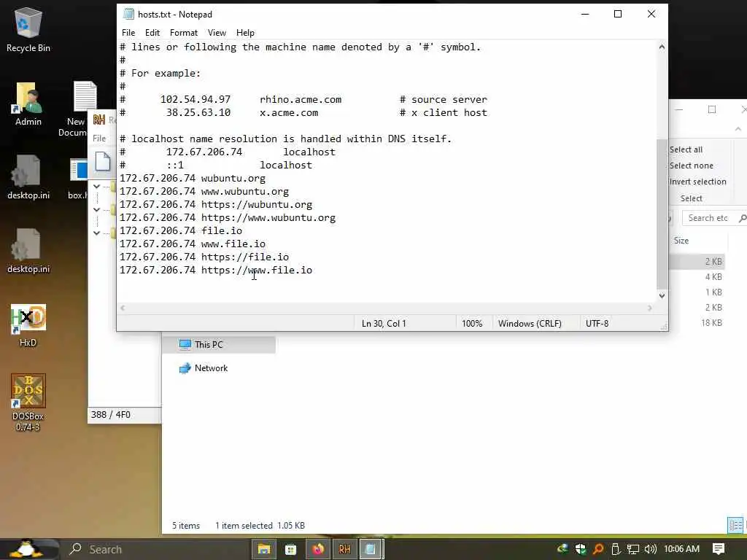Open the View menu in Notepad

pos(217,32)
